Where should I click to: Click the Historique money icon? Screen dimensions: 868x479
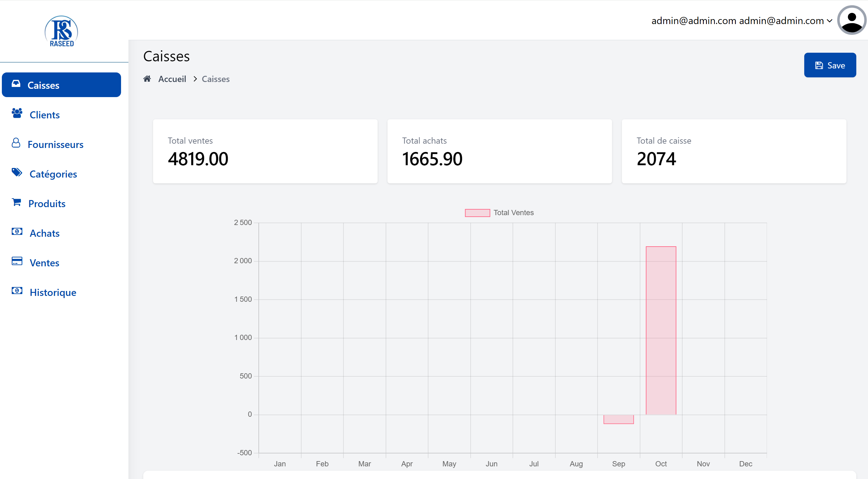[17, 291]
